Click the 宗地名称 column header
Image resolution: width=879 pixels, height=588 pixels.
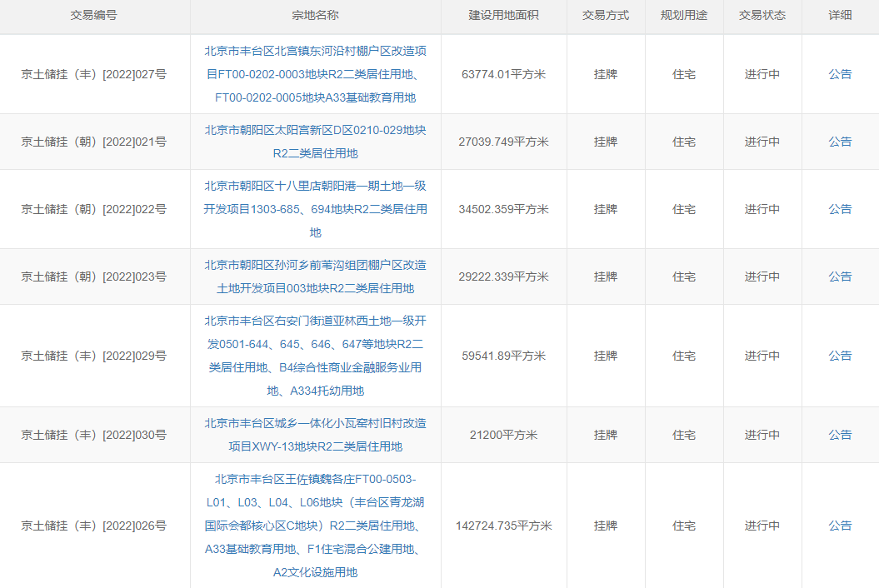pos(315,16)
